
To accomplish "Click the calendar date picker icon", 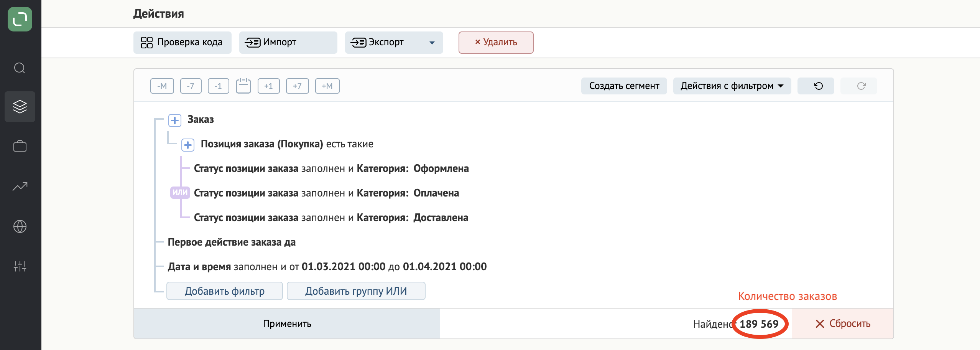I will tap(243, 86).
